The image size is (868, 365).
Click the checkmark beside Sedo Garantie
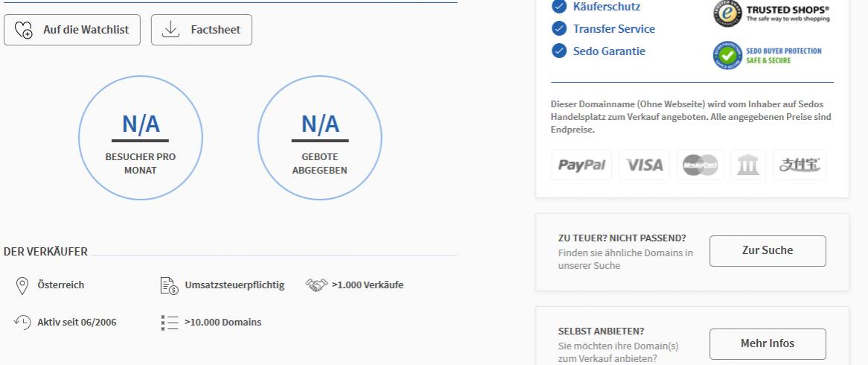559,51
